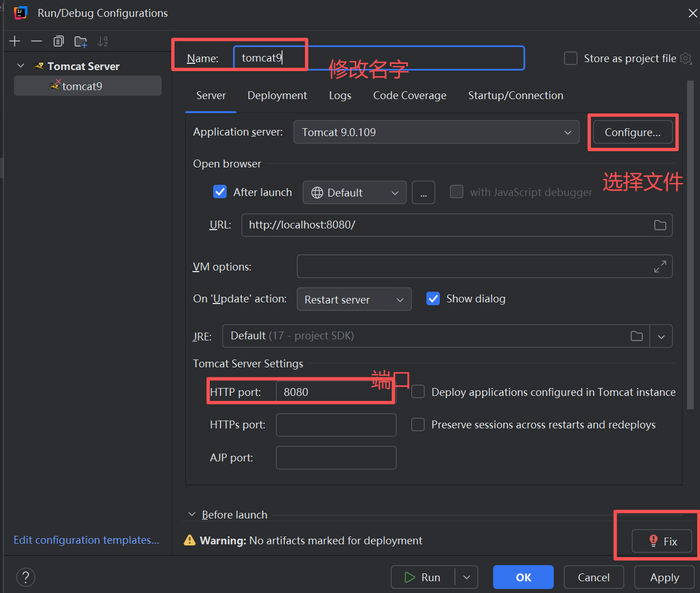Click the HTTP port field
This screenshot has width=700, height=593.
336,392
